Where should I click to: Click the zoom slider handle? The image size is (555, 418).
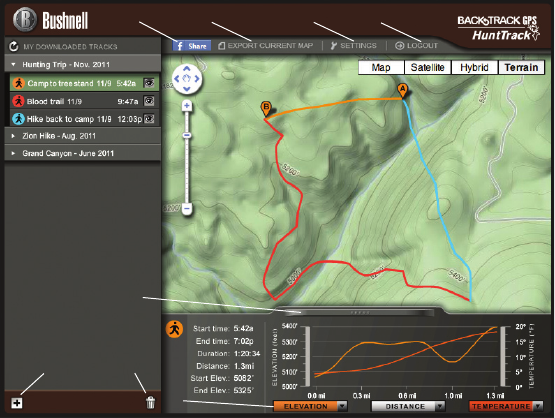(187, 135)
